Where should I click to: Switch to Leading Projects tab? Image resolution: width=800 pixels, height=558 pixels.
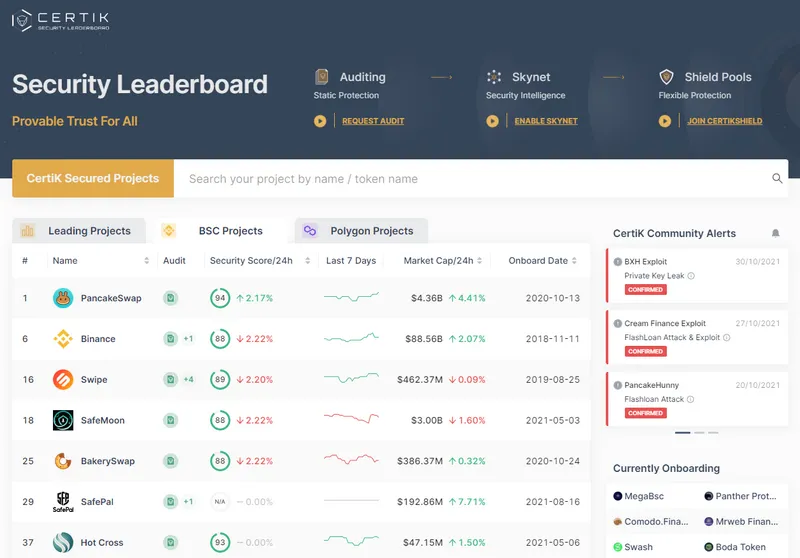(x=79, y=231)
